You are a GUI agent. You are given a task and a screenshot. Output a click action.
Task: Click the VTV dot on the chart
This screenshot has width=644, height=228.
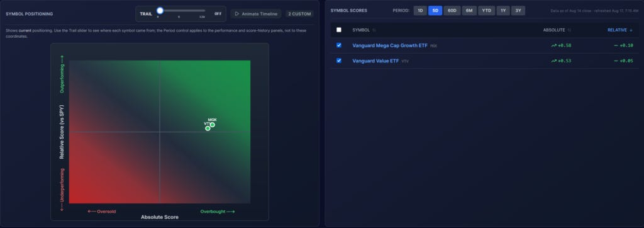pos(208,128)
